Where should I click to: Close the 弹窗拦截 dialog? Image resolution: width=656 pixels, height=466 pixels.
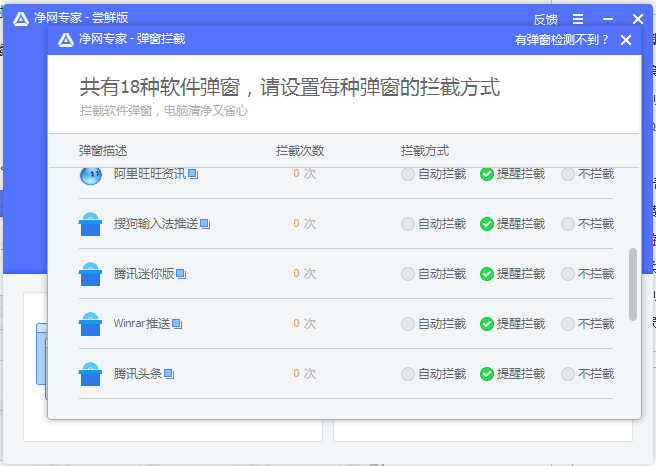coord(626,40)
